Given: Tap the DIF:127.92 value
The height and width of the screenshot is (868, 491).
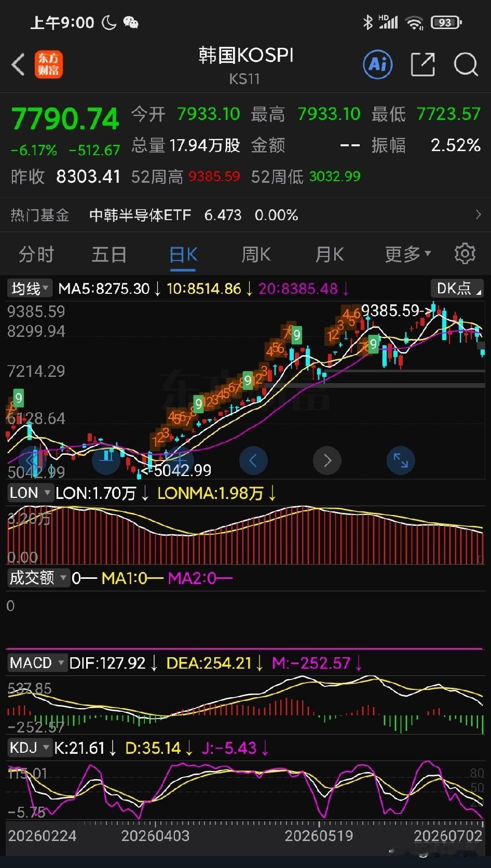Looking at the screenshot, I should pyautogui.click(x=107, y=663).
